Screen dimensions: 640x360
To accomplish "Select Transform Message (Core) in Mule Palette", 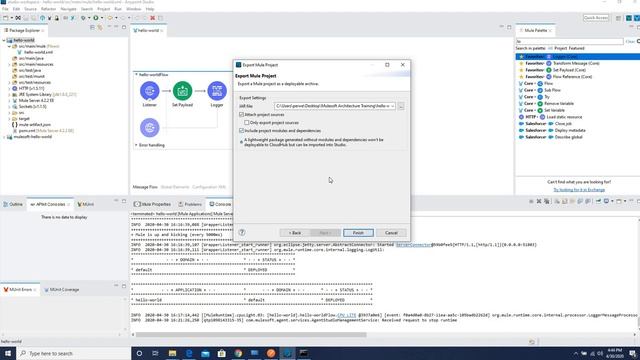I will tap(576, 63).
